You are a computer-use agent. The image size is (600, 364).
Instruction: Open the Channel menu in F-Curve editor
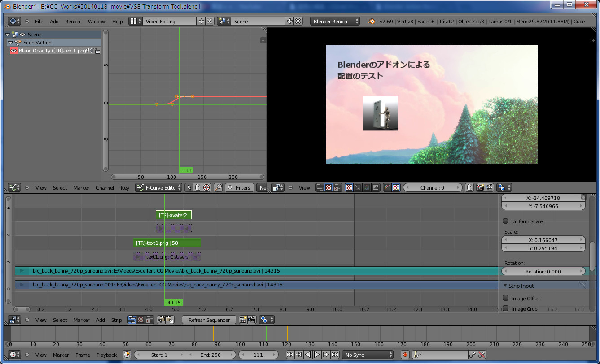[x=105, y=188]
